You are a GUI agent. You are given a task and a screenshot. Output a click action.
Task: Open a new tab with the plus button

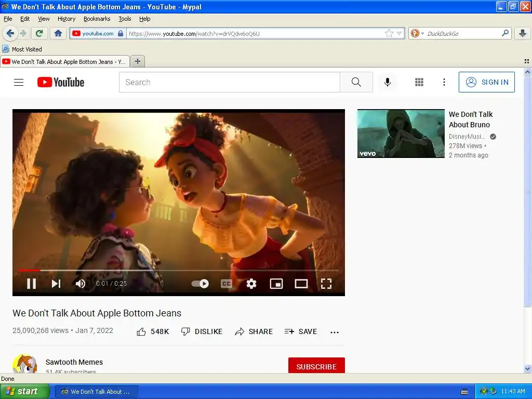138,61
